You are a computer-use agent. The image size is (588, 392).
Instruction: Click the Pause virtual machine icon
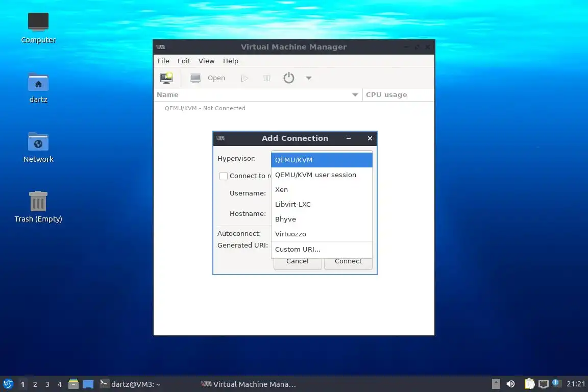266,78
